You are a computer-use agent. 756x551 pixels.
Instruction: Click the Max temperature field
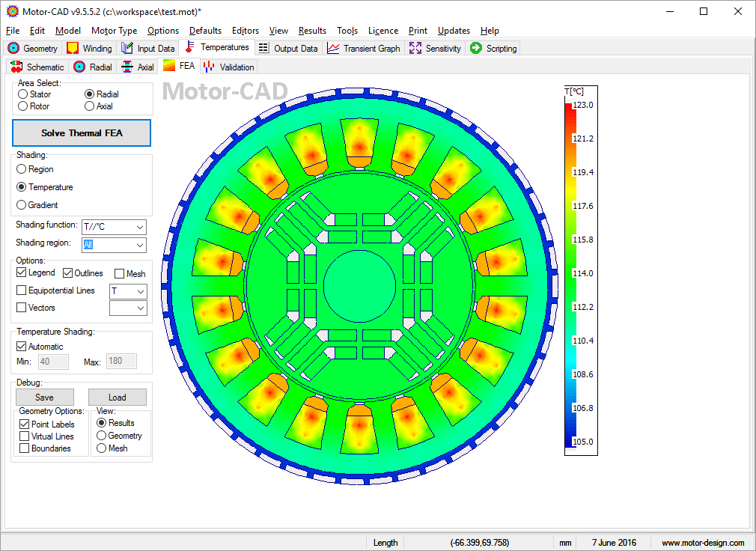click(121, 361)
